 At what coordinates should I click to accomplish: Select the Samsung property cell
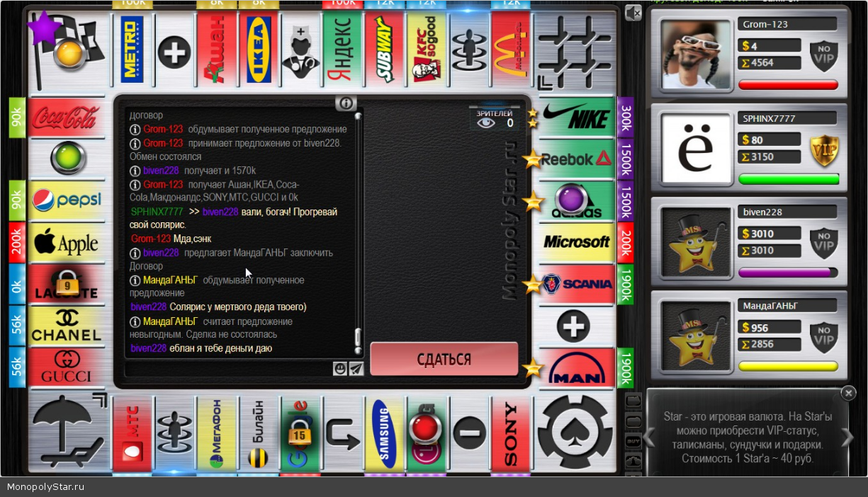384,434
